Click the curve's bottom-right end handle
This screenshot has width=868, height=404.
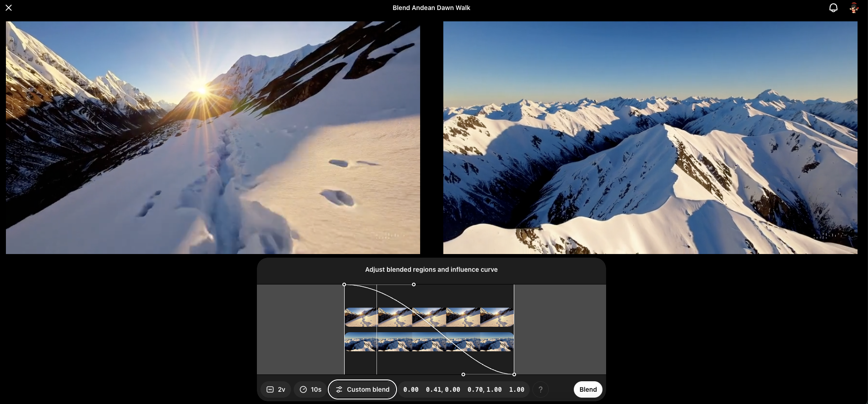[x=514, y=374]
